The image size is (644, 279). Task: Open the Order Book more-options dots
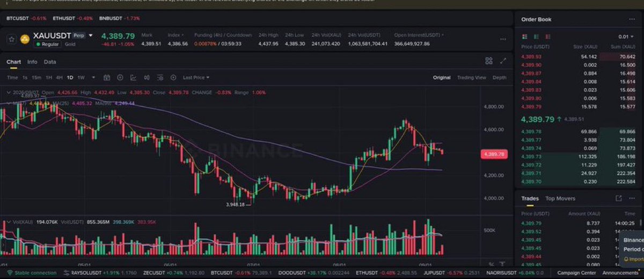tap(632, 19)
